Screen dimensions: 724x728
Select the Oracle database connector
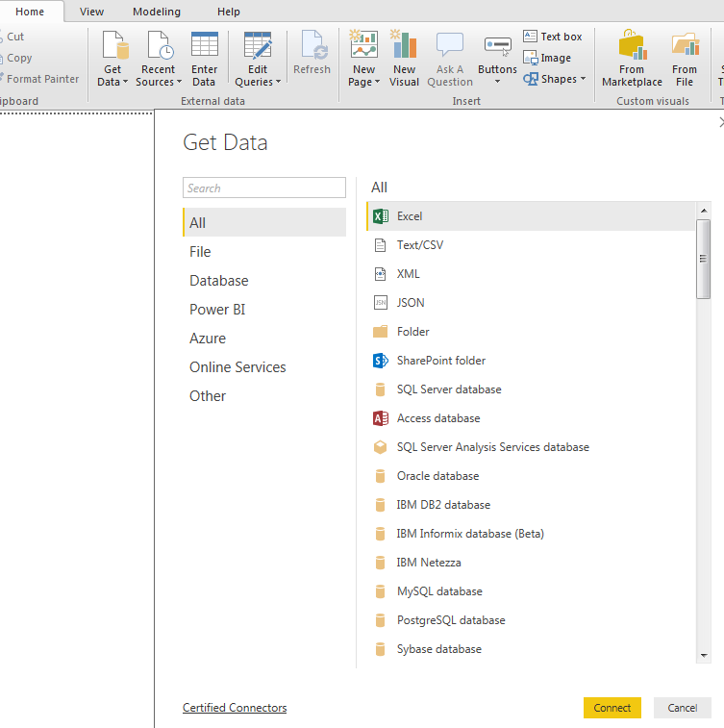[531, 476]
